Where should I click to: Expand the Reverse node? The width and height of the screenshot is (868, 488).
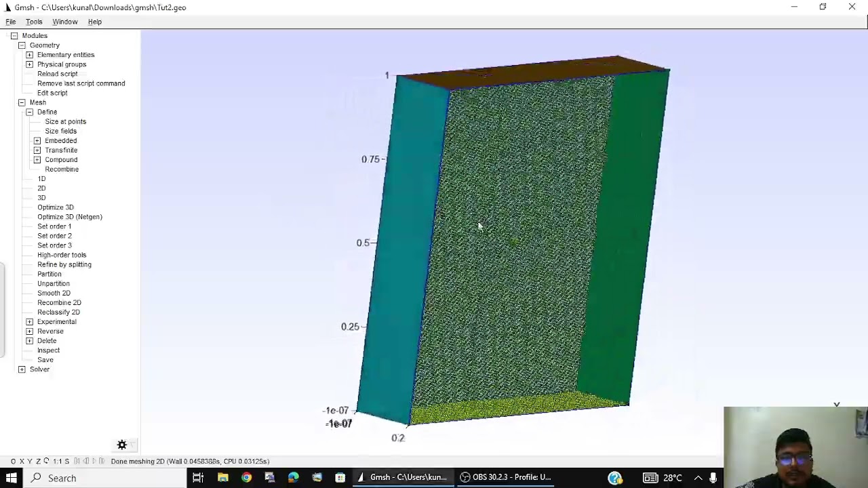point(29,331)
